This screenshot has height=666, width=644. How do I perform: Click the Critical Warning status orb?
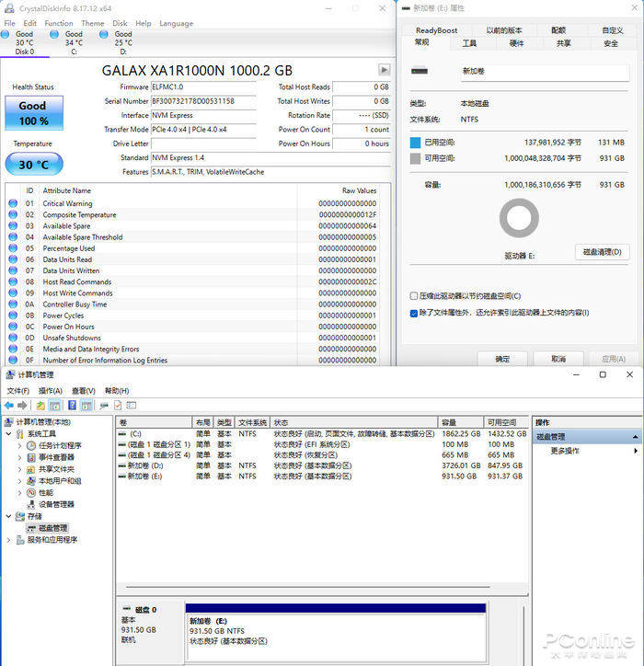(x=13, y=203)
